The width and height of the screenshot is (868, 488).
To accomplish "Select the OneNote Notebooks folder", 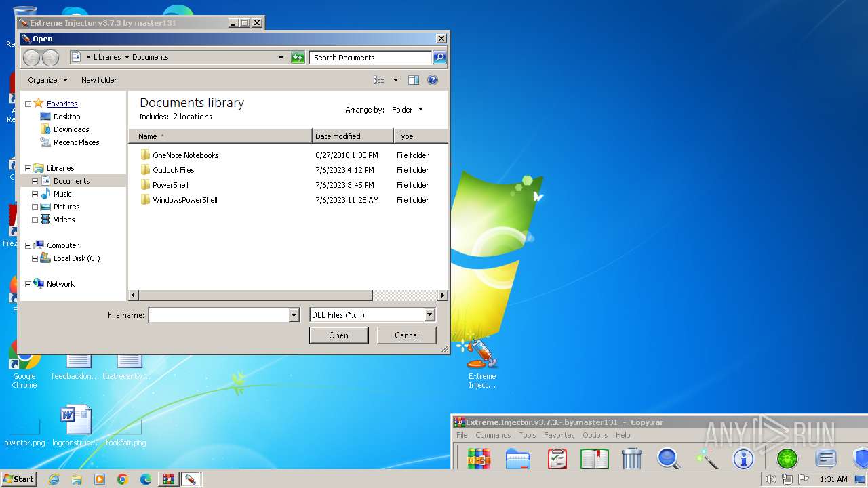I will (x=185, y=155).
